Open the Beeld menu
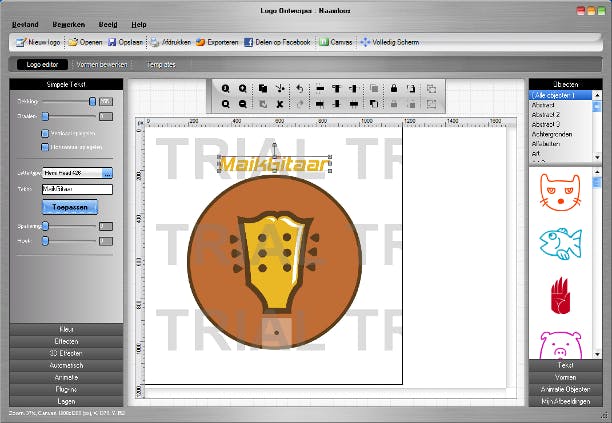The image size is (612, 423). [x=108, y=24]
